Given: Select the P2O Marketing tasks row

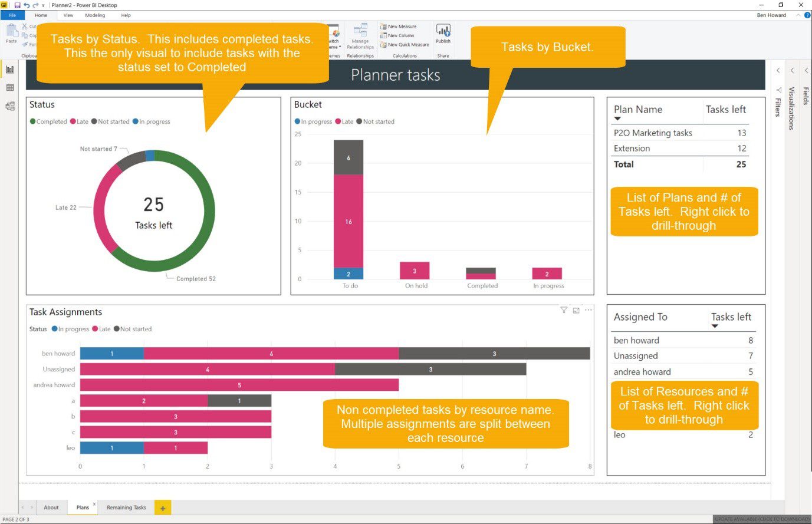Looking at the screenshot, I should [681, 133].
